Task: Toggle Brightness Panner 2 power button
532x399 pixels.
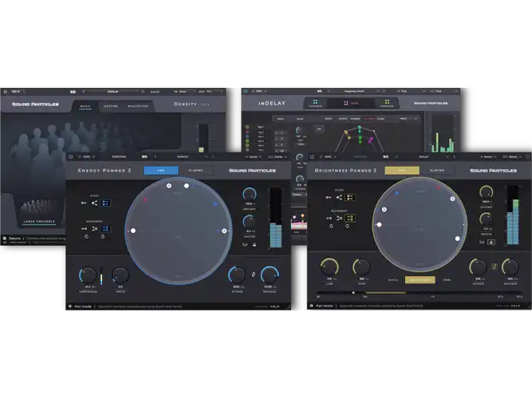Action: click(x=312, y=157)
